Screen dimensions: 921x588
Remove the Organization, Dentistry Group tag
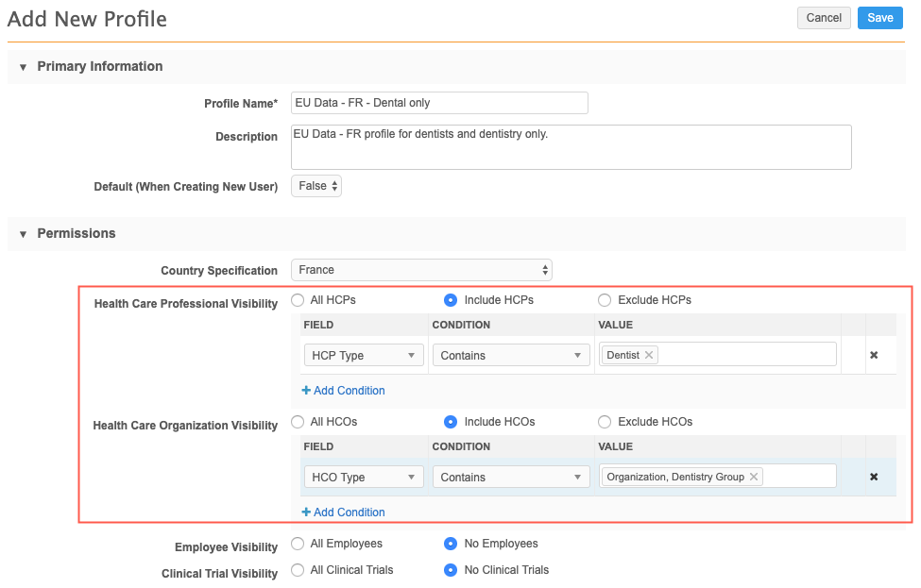[x=753, y=478]
